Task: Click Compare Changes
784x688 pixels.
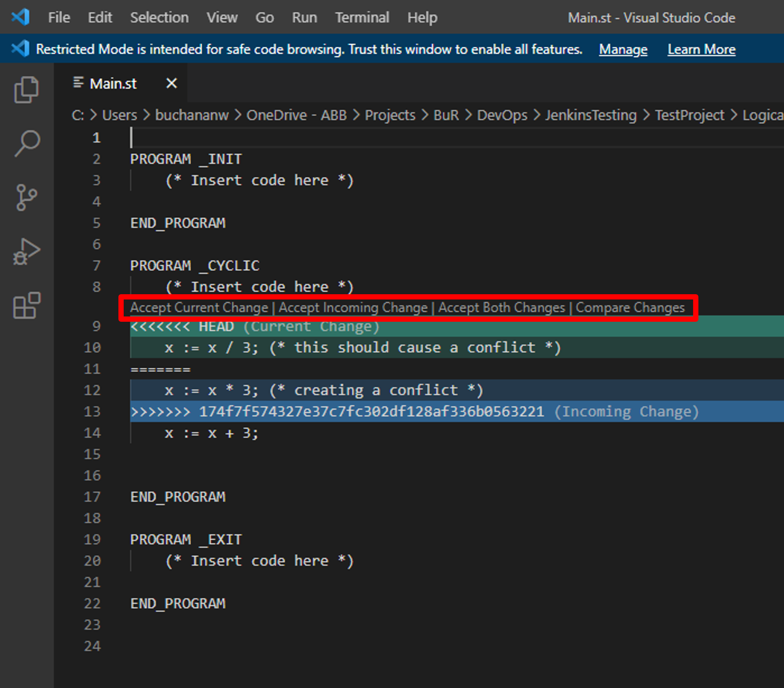Action: tap(630, 308)
